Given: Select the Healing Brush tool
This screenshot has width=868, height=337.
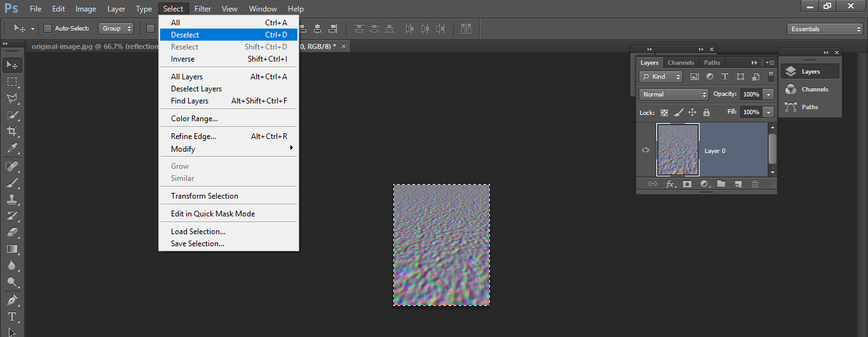Looking at the screenshot, I should tap(12, 166).
